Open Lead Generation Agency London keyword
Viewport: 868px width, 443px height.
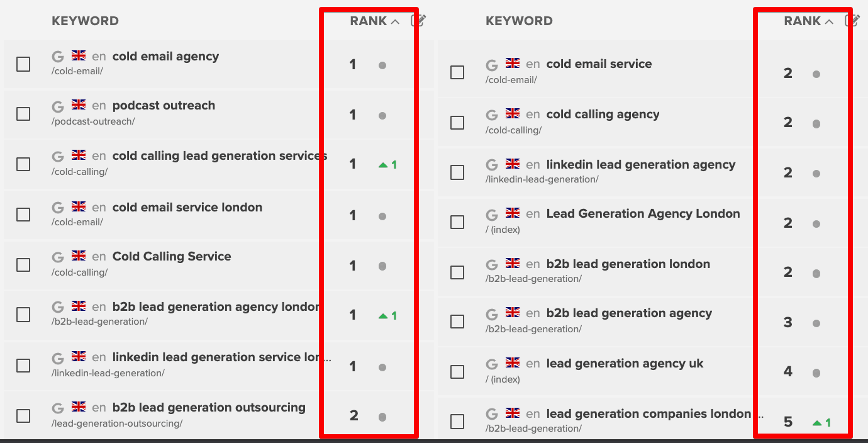(643, 213)
